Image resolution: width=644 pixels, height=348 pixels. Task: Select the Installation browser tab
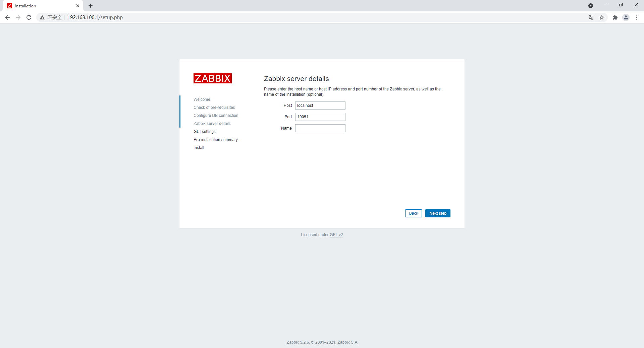coord(44,6)
